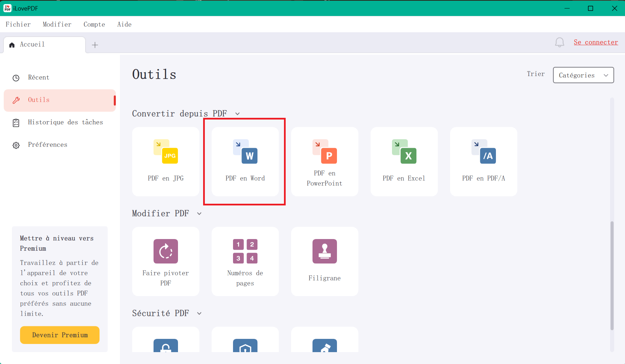Click the notification bell icon
The height and width of the screenshot is (364, 625).
[x=559, y=42]
